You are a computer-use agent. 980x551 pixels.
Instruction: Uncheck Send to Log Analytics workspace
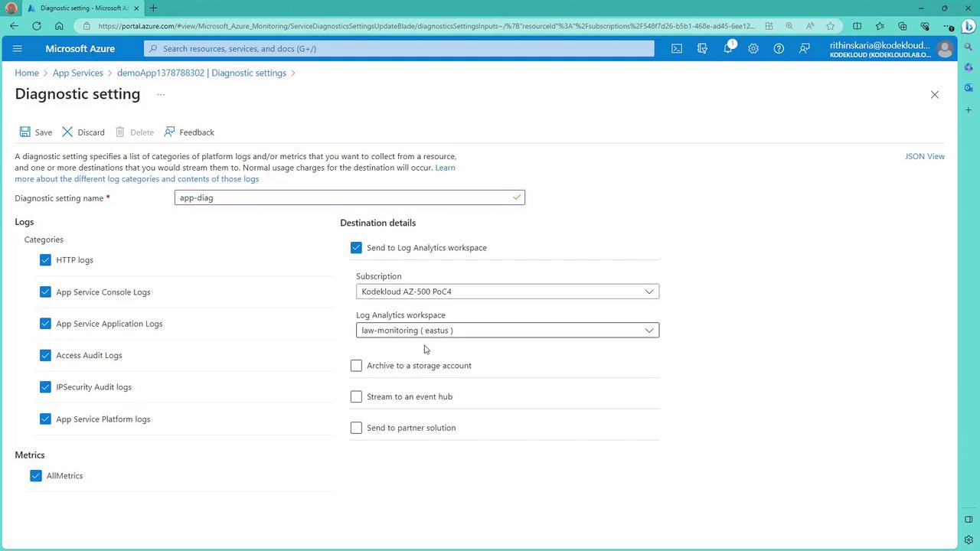pos(356,248)
